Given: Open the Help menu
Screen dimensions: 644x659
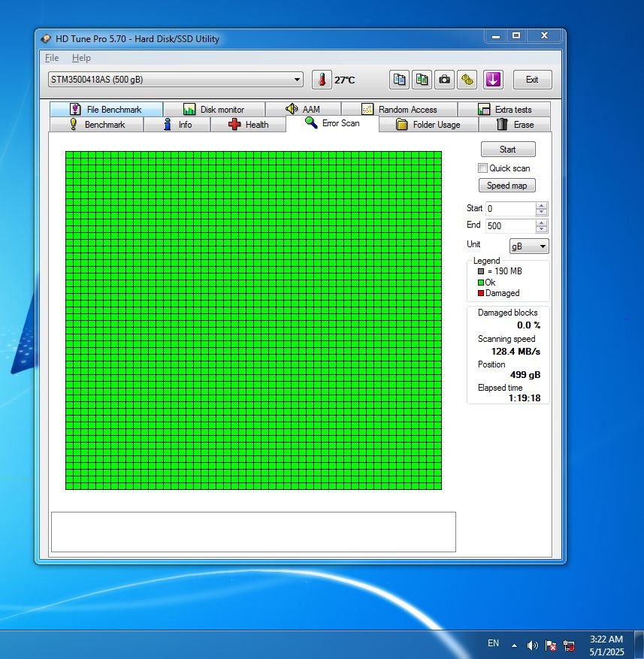Looking at the screenshot, I should [x=81, y=58].
